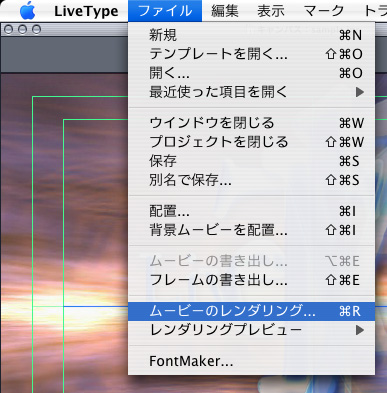387x393 pixels.
Task: Open the Apple menu
Action: (27, 11)
